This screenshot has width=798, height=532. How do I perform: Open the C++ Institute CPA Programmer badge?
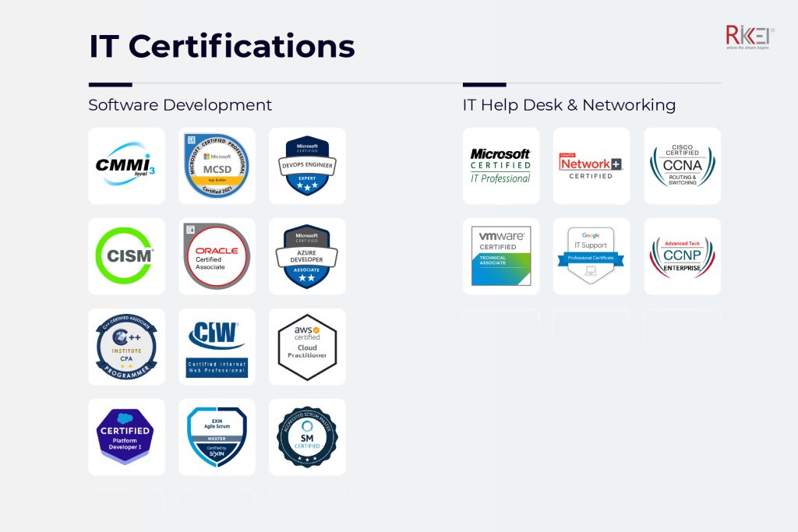[x=126, y=347]
